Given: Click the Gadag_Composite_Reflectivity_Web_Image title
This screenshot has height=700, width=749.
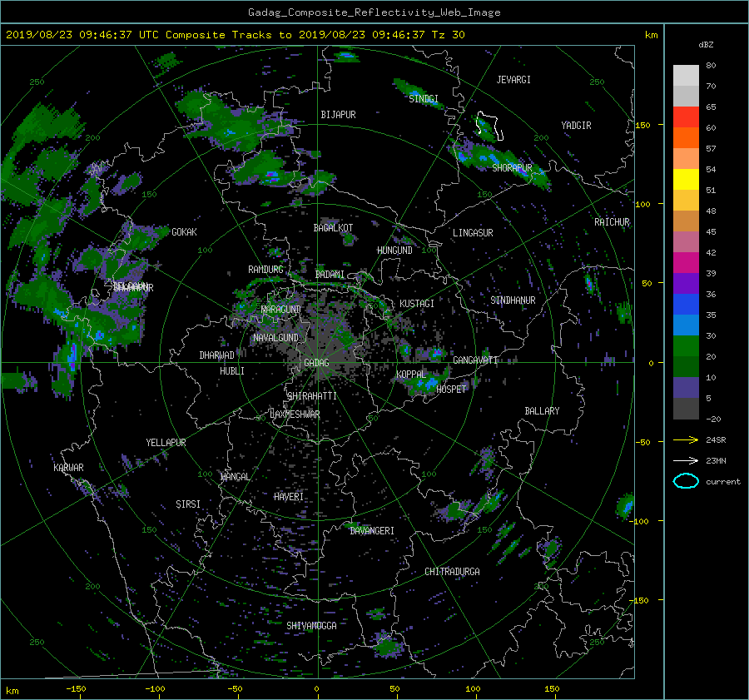Looking at the screenshot, I should point(374,12).
